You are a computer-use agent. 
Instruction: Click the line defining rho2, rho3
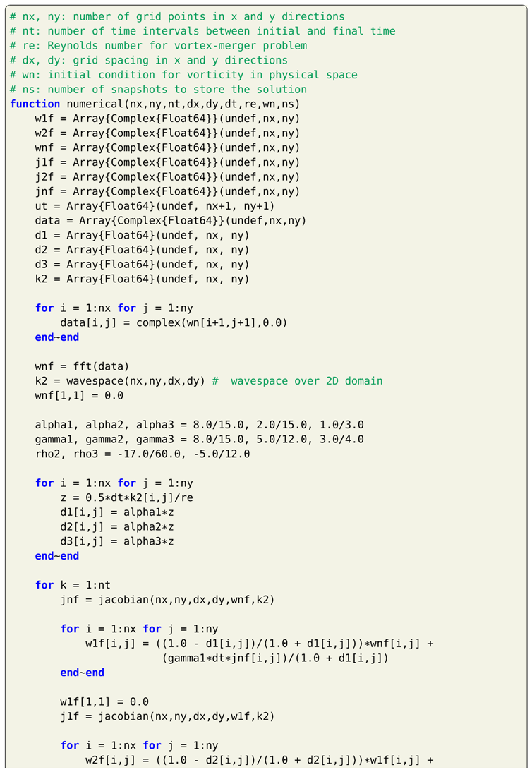[143, 454]
